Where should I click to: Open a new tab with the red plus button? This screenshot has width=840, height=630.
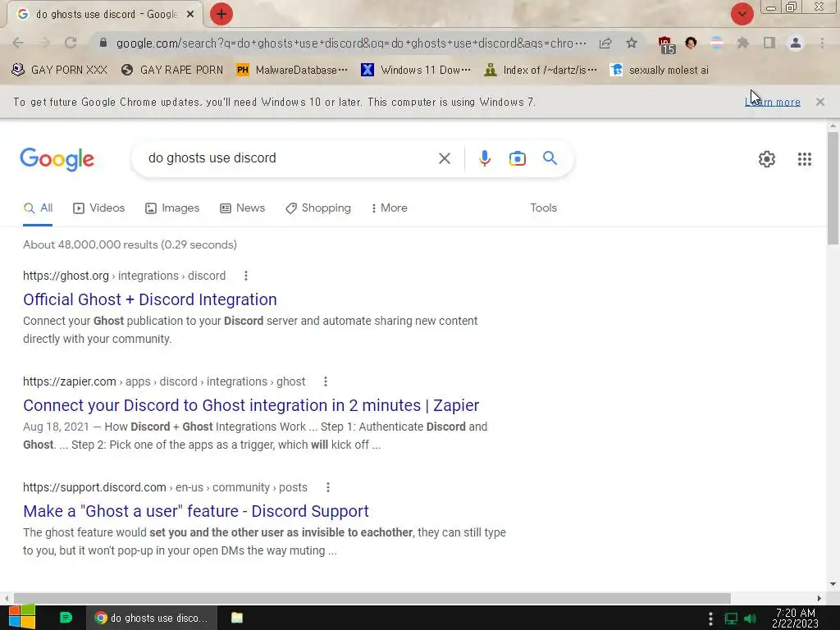point(221,14)
